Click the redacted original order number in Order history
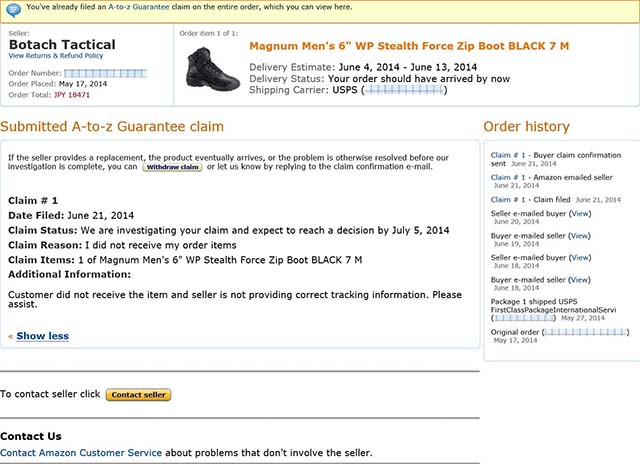Image resolution: width=640 pixels, height=464 pixels. (x=585, y=332)
